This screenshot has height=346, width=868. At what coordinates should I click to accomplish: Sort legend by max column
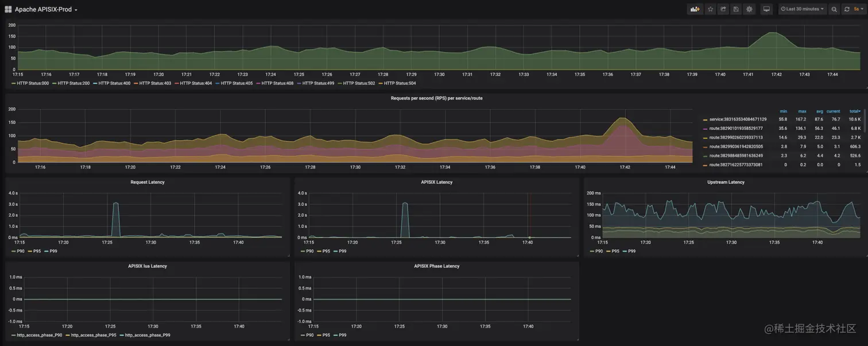point(802,111)
